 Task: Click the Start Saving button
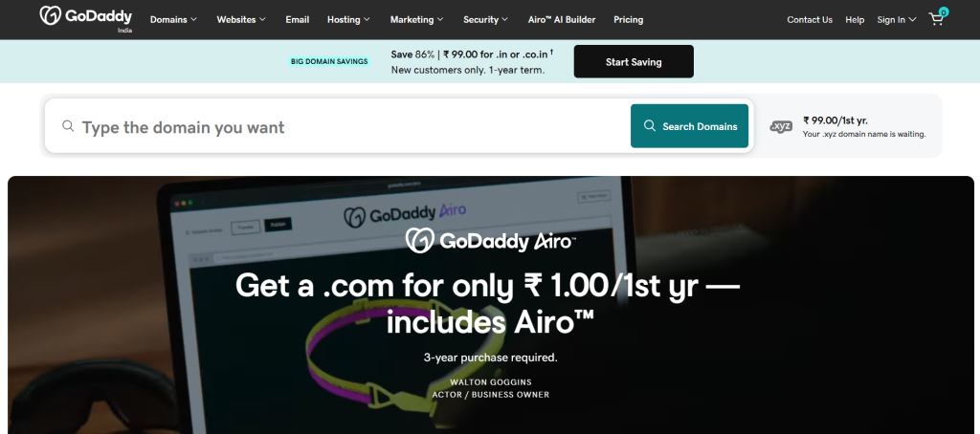(x=634, y=61)
